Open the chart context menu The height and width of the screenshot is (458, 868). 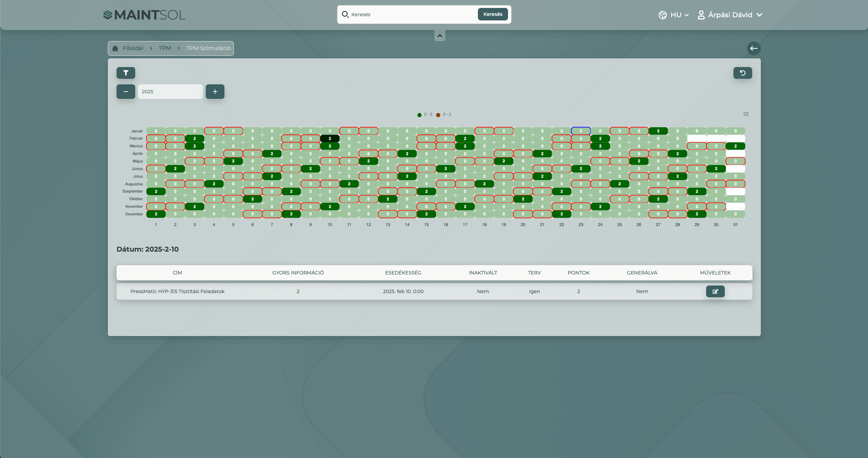[x=746, y=114]
